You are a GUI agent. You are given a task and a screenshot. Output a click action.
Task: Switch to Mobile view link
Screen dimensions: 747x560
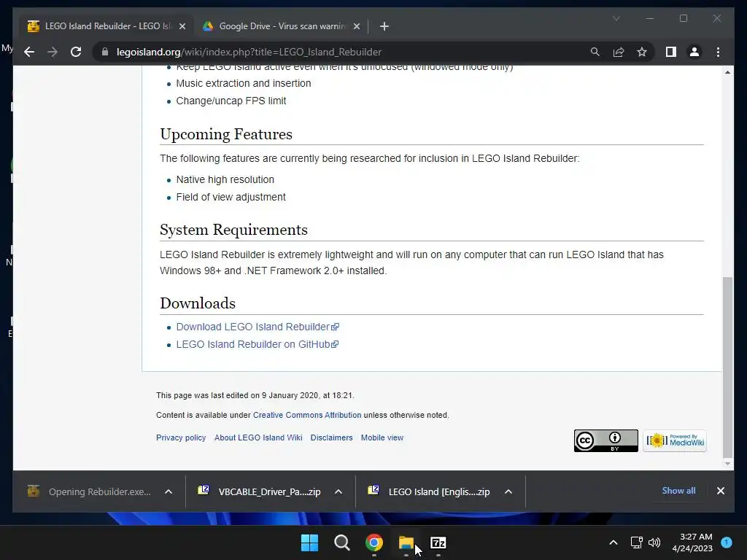pyautogui.click(x=382, y=437)
